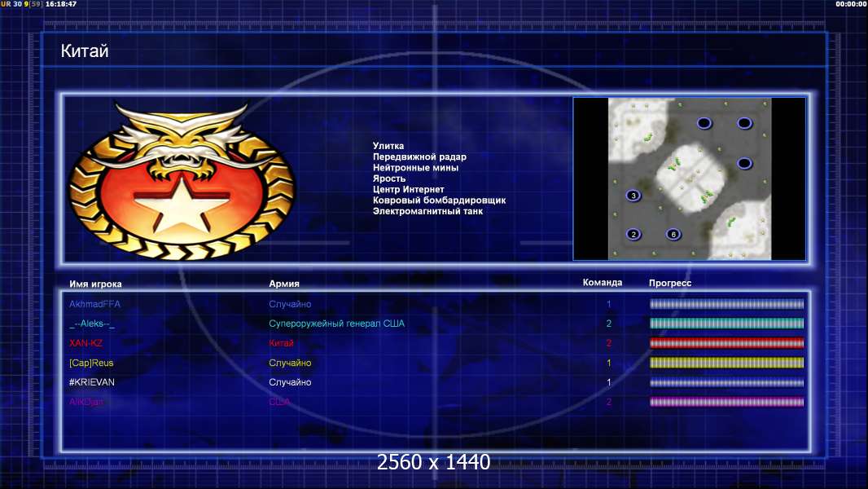Click 'Ковровый бомбардировщик' entry
The height and width of the screenshot is (489, 868).
[439, 200]
